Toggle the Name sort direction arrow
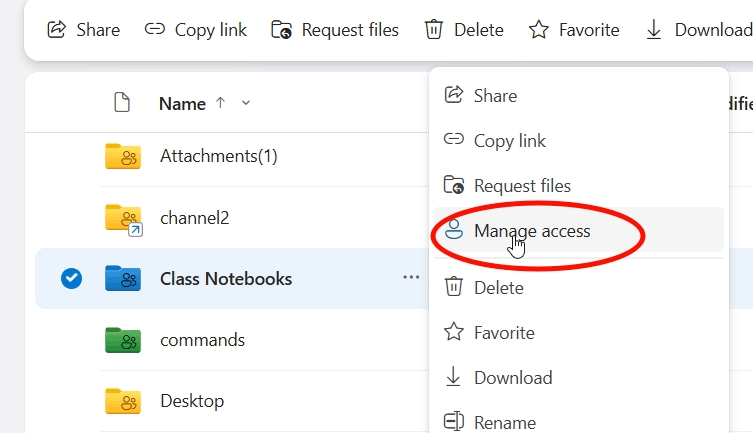This screenshot has height=433, width=753. [x=221, y=103]
